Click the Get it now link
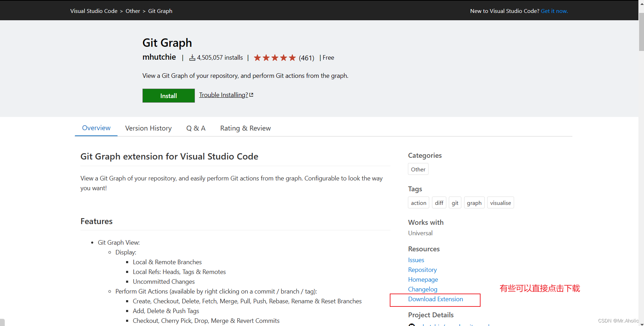The height and width of the screenshot is (326, 644). (554, 11)
